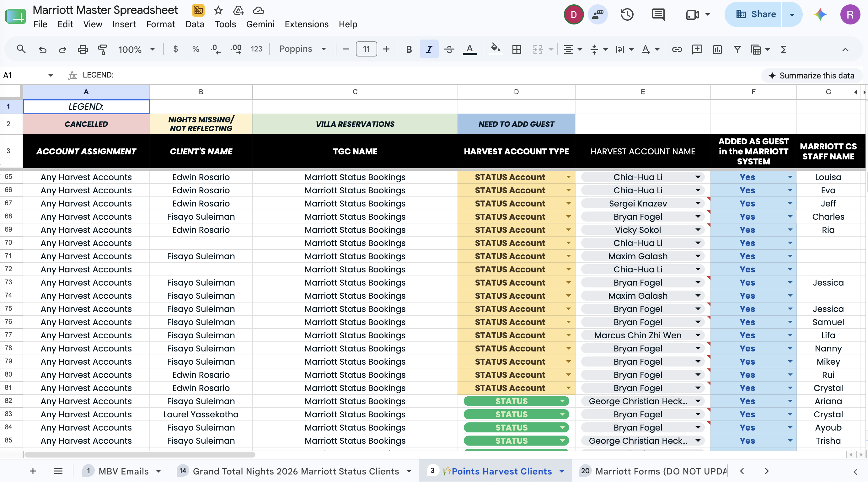
Task: Collapse the toolbar with the up chevron
Action: 845,50
